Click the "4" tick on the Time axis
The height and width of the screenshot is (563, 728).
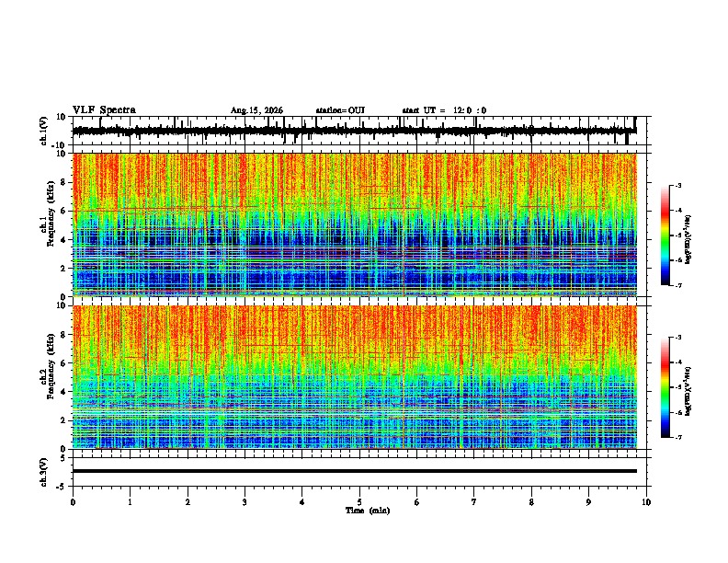(301, 502)
